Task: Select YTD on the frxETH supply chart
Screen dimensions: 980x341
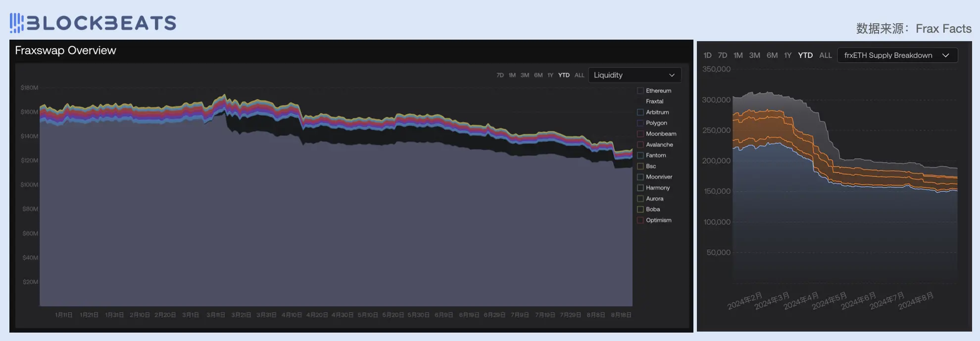Action: pyautogui.click(x=805, y=56)
